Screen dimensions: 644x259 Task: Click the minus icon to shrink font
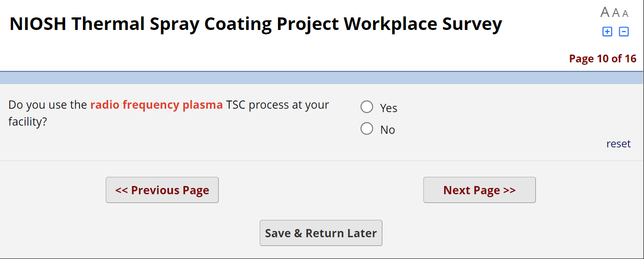624,32
